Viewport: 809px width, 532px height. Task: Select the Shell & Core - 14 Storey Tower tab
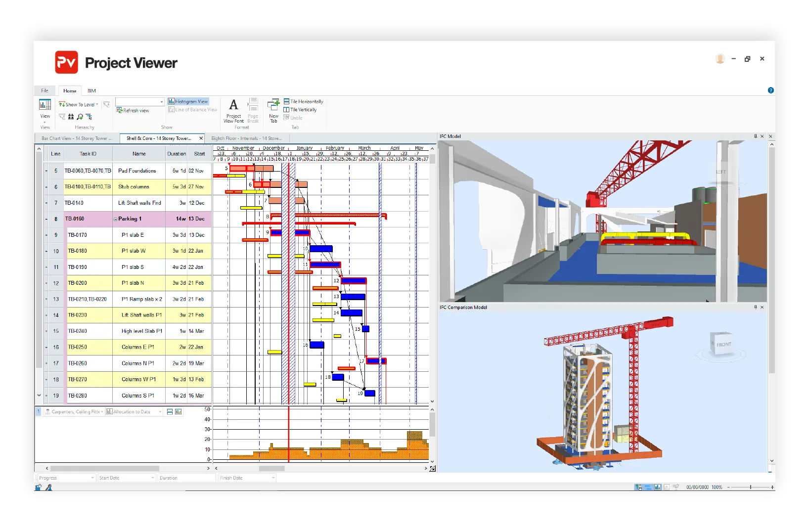[158, 138]
